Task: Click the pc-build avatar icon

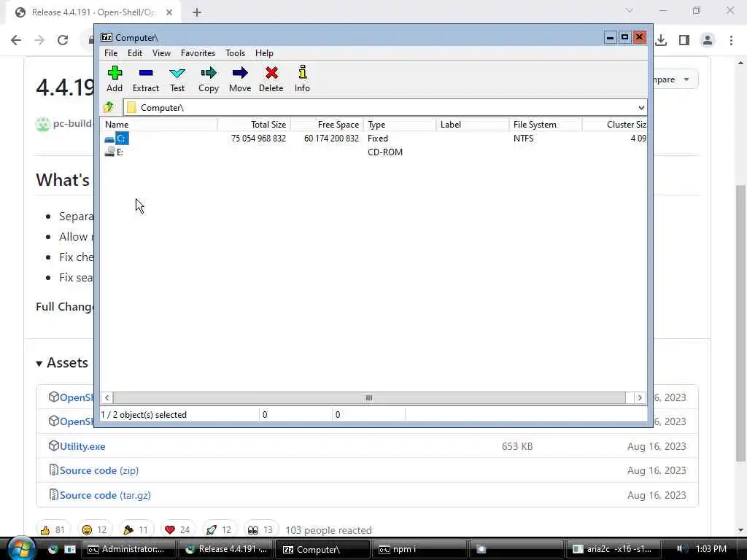Action: (43, 124)
